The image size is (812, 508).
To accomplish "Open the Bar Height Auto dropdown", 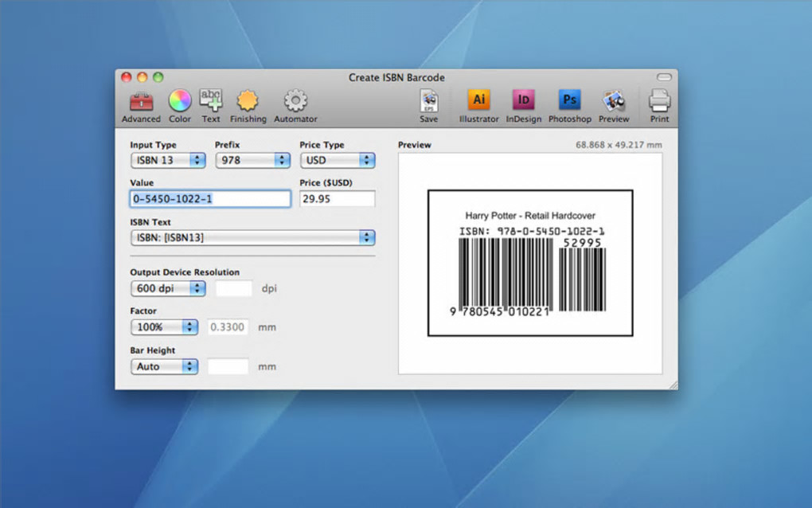I will tap(164, 366).
